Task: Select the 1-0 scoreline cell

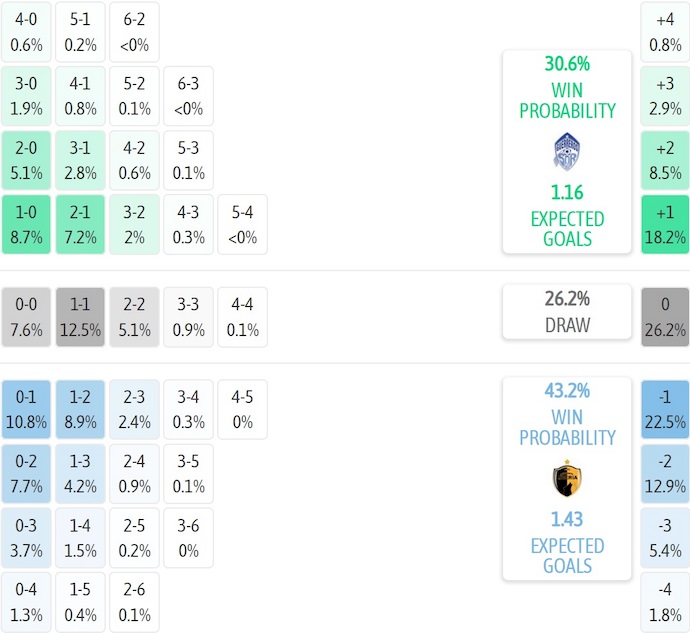Action: (26, 224)
